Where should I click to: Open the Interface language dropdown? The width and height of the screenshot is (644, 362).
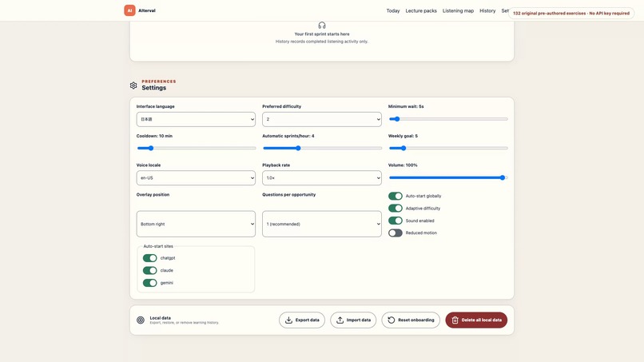196,120
